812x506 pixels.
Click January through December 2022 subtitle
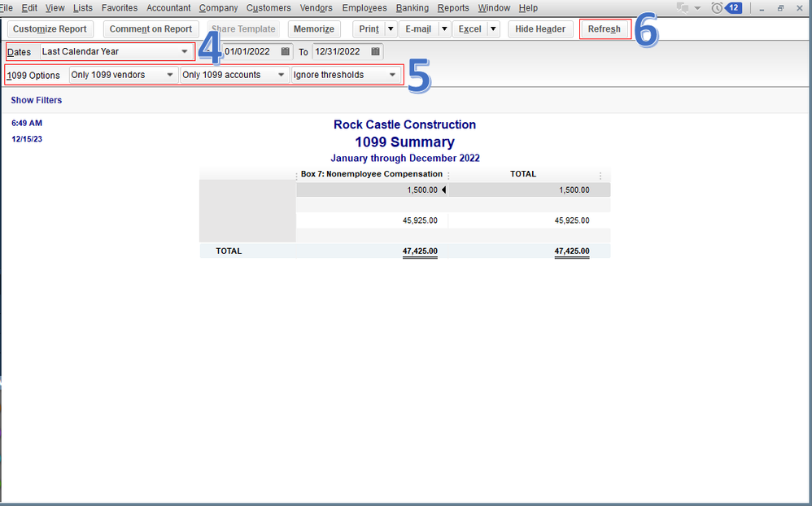pyautogui.click(x=405, y=158)
